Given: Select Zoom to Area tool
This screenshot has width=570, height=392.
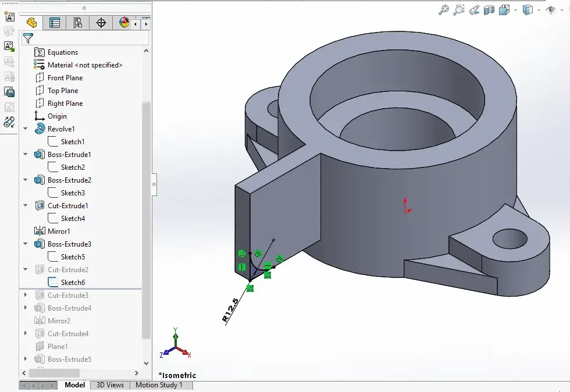Looking at the screenshot, I should click(459, 10).
